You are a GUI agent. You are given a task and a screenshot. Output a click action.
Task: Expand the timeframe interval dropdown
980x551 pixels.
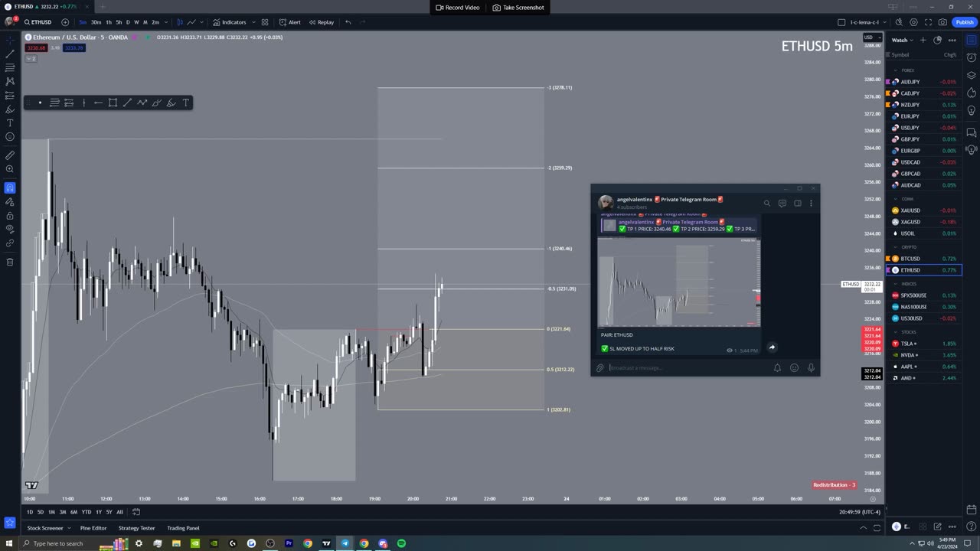165,22
